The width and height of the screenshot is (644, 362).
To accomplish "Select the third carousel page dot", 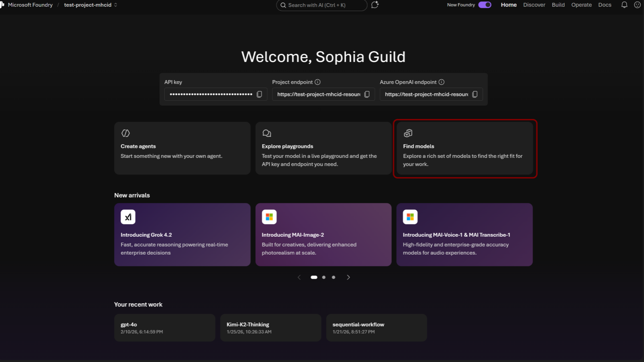I will tap(333, 277).
